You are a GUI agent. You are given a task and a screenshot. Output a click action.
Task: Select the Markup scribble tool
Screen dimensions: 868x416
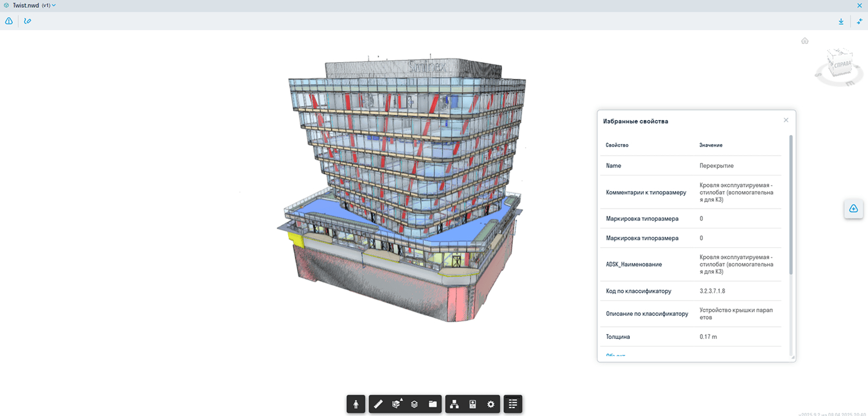[28, 20]
